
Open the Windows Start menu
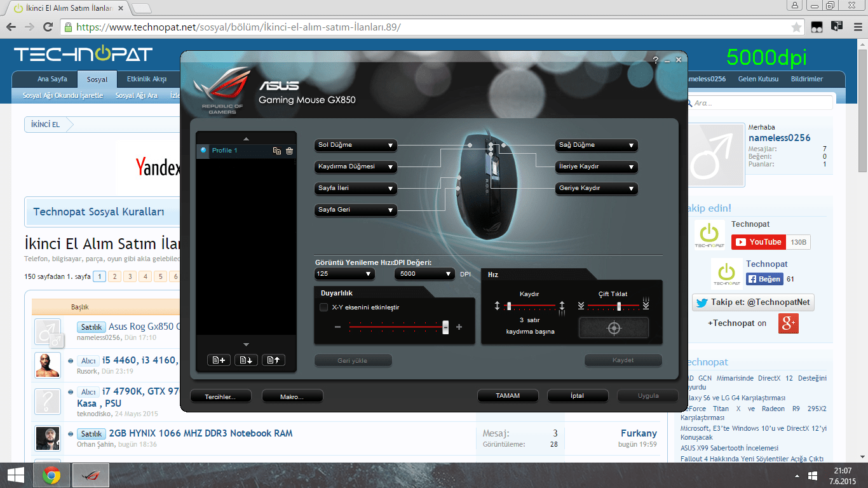click(16, 475)
